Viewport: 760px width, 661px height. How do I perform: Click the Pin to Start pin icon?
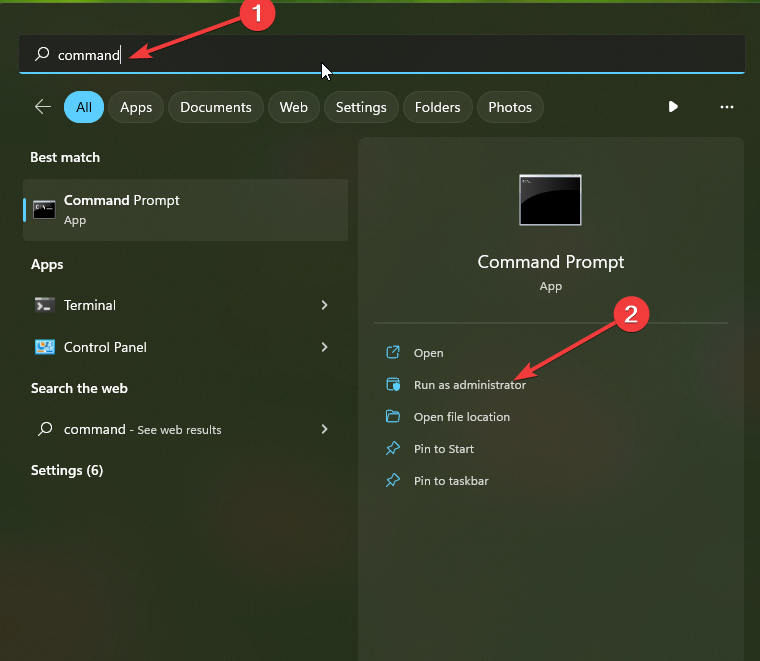393,448
